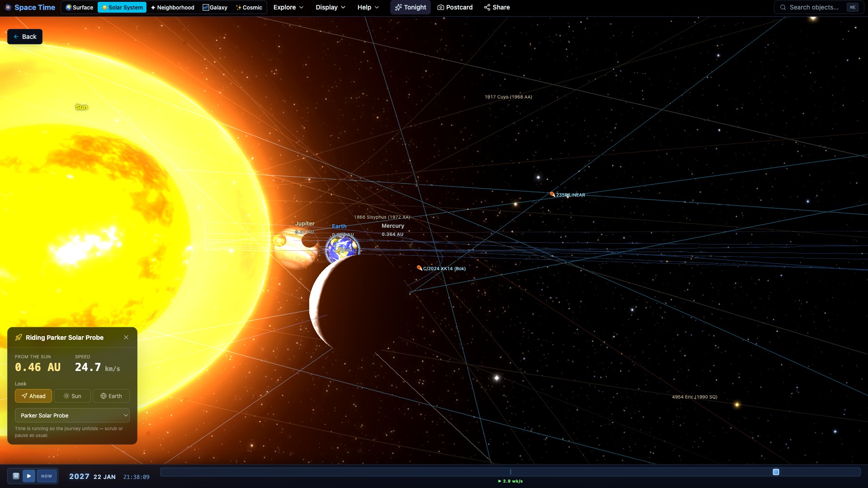Click the camera icon on Postcard
Viewport: 868px width, 488px height.
click(x=440, y=7)
